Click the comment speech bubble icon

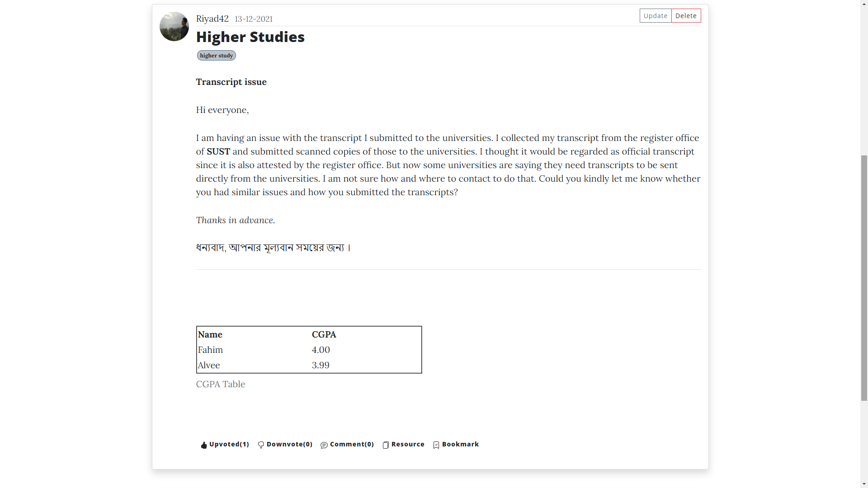click(x=324, y=445)
